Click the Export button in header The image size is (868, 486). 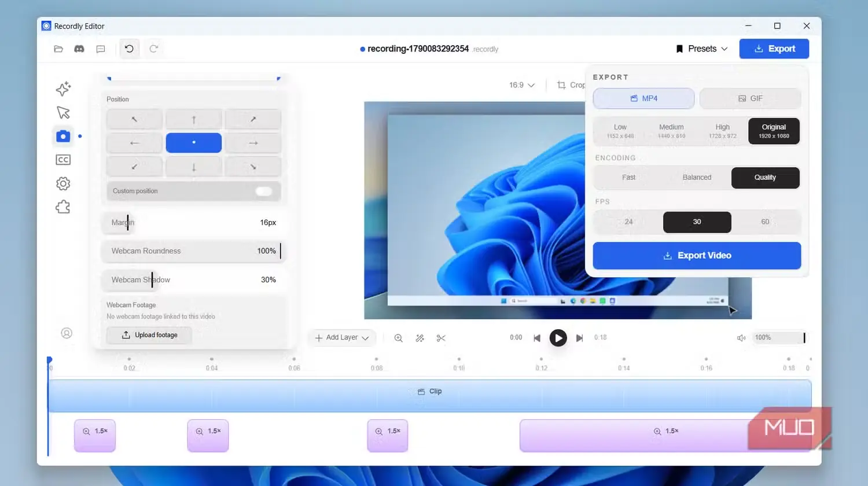pyautogui.click(x=774, y=49)
